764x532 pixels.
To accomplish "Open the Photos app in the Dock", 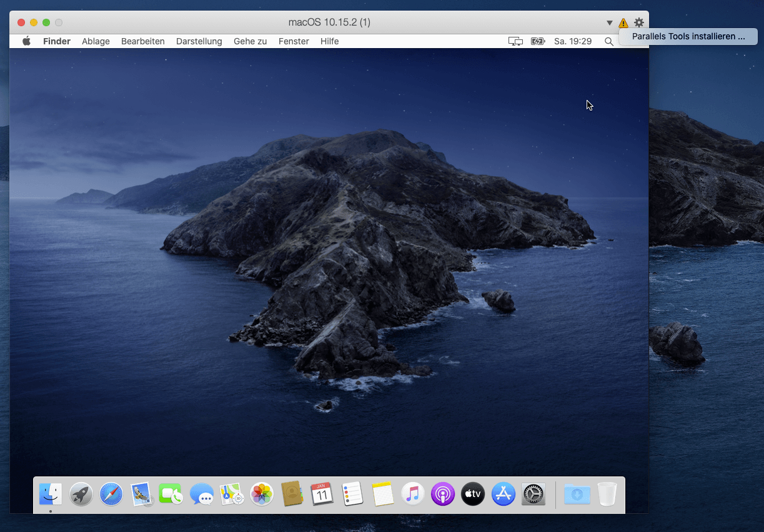I will click(x=262, y=495).
